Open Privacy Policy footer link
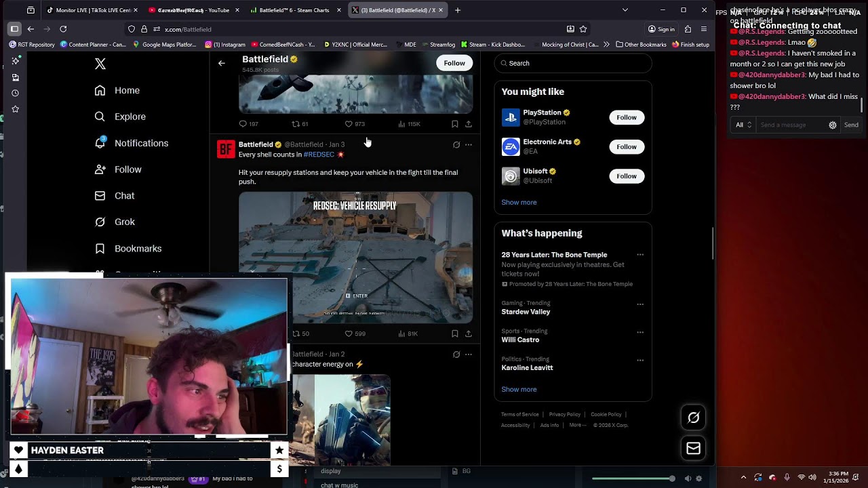 [565, 414]
